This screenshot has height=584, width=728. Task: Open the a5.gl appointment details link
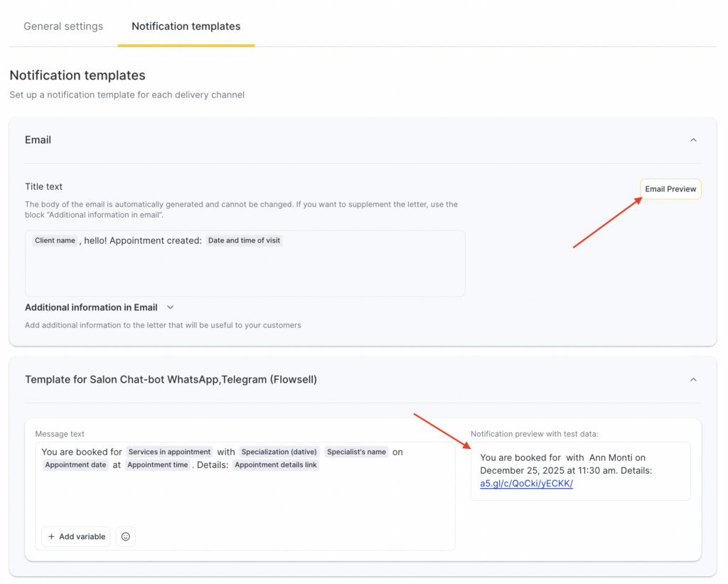tap(526, 484)
